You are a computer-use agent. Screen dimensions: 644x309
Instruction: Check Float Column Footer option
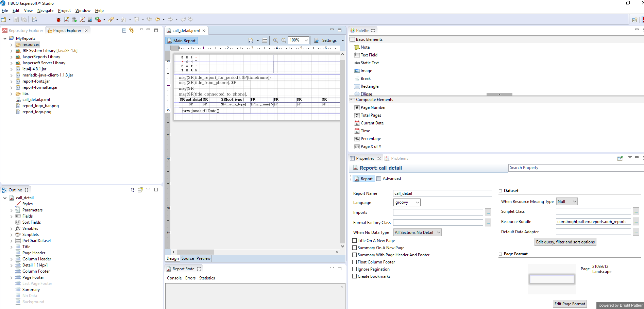pyautogui.click(x=355, y=262)
